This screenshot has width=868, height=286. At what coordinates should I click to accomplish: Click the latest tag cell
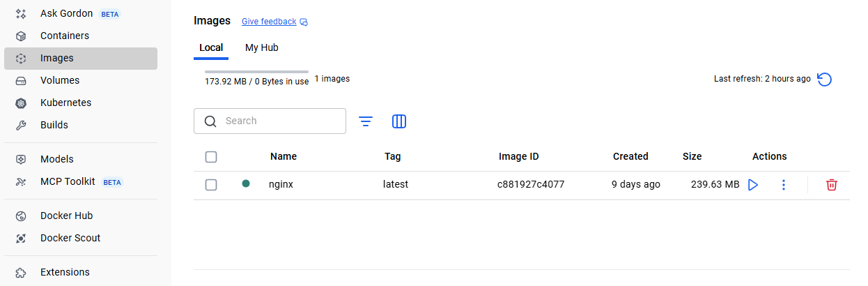[396, 184]
